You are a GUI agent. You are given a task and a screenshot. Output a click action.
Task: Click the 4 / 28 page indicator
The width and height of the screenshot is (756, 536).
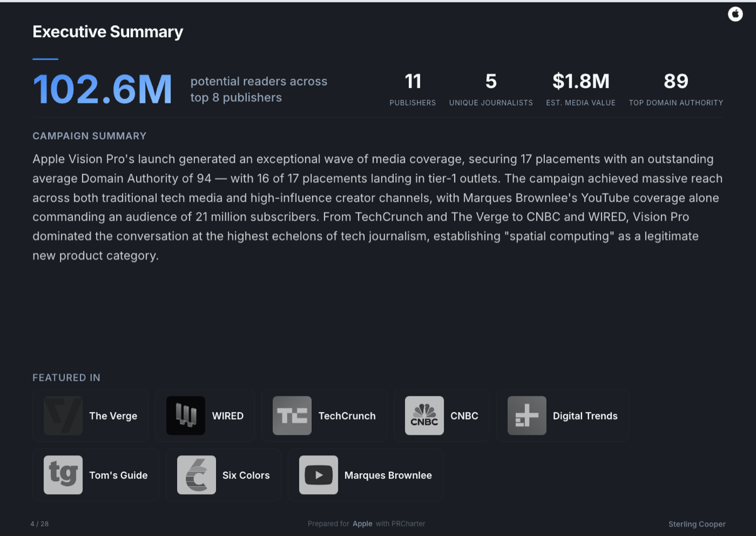point(39,524)
